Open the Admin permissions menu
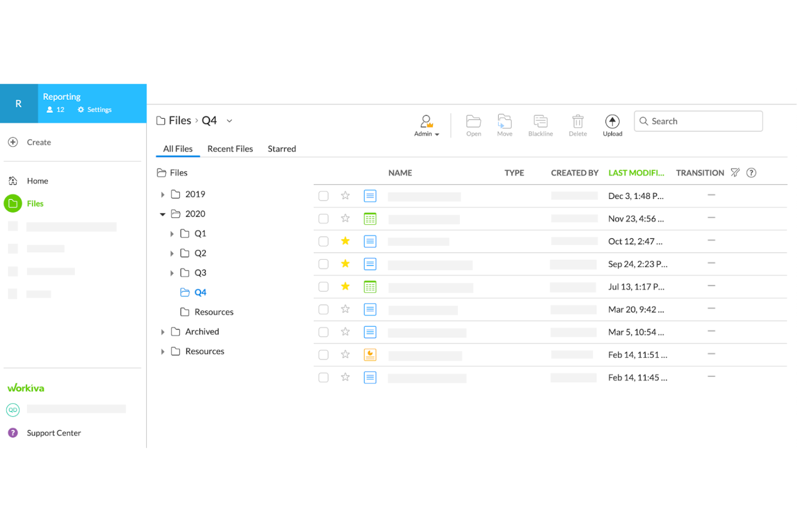The height and width of the screenshot is (532, 798). [426, 126]
